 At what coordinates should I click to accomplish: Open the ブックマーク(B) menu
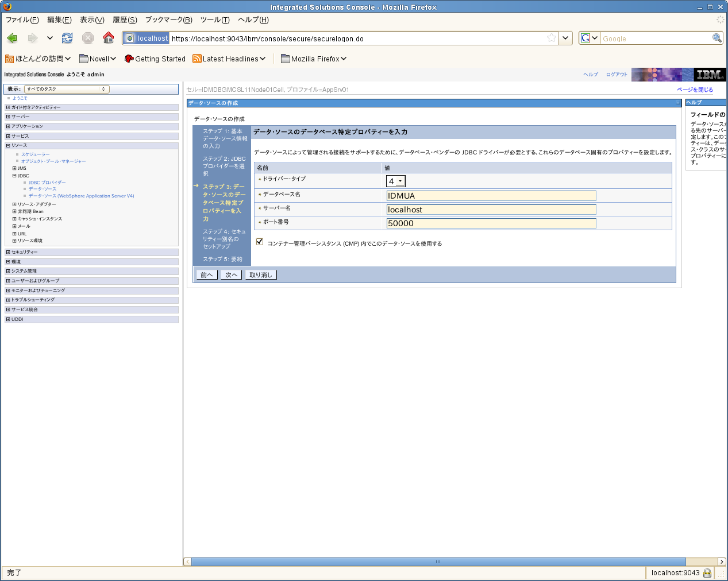click(168, 20)
